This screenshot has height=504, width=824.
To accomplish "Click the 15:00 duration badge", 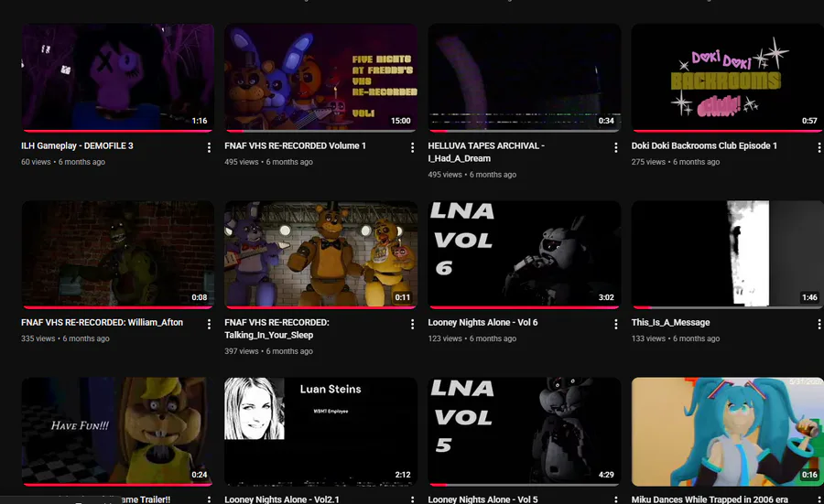I will pyautogui.click(x=400, y=121).
